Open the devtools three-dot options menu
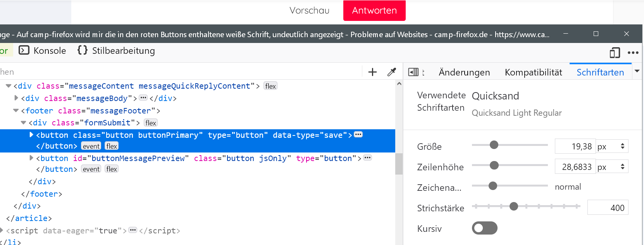644x245 pixels. coord(633,53)
